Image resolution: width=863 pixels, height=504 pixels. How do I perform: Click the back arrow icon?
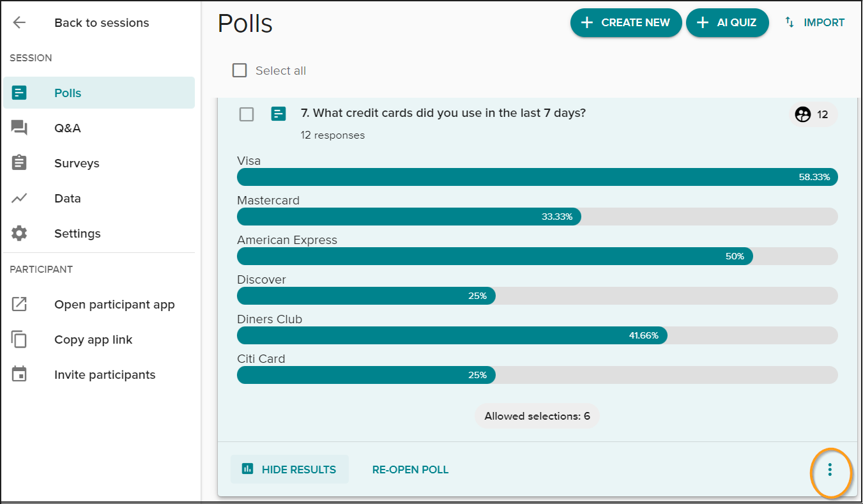point(19,23)
